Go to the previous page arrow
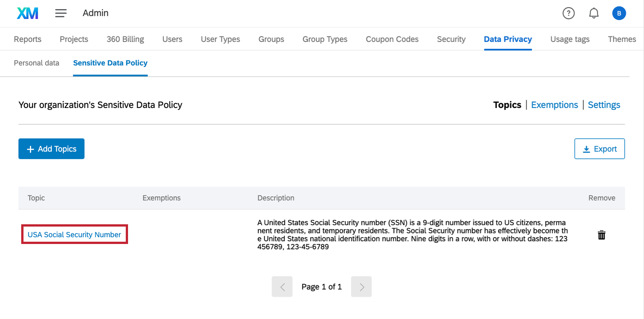 [x=282, y=286]
